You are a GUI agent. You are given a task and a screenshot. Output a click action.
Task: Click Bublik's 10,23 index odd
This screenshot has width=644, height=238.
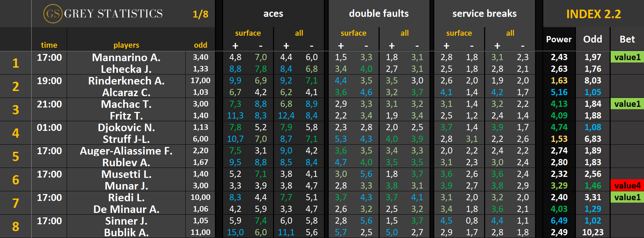[593, 232]
